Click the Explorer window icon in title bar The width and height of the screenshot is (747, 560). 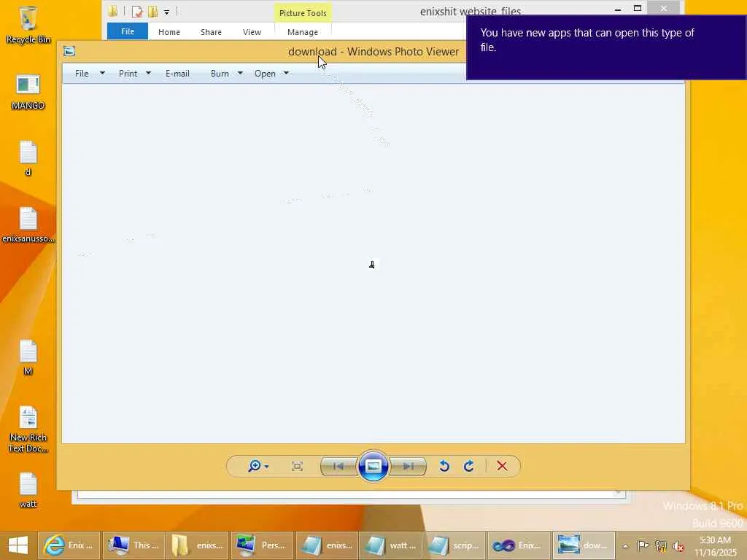112,12
